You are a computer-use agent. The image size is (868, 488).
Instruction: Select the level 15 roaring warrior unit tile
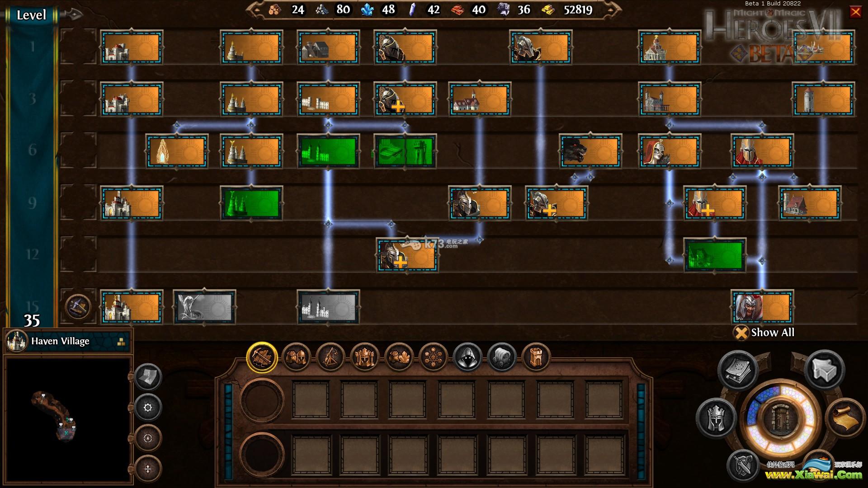(x=762, y=307)
